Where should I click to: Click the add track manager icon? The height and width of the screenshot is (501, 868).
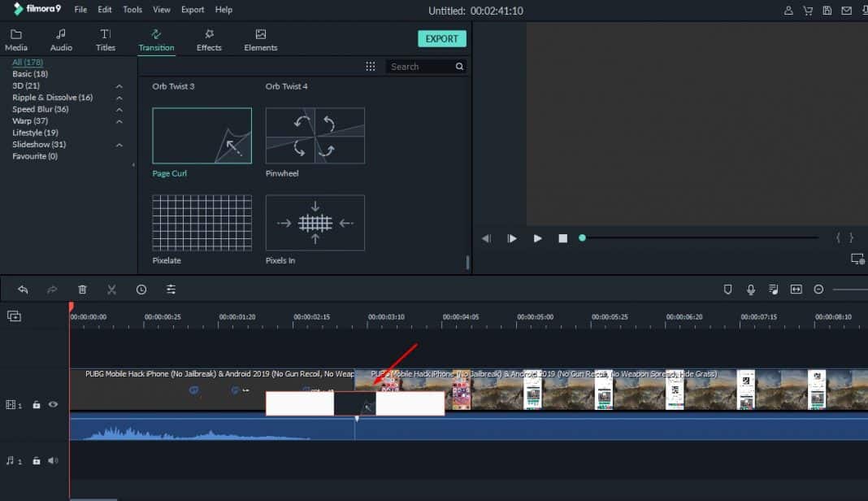point(14,316)
